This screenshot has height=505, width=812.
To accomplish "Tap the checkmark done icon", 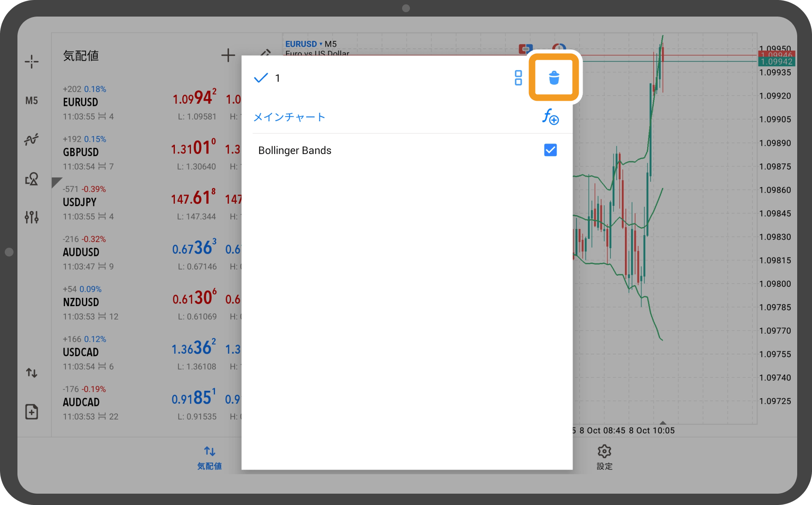I will (x=261, y=78).
